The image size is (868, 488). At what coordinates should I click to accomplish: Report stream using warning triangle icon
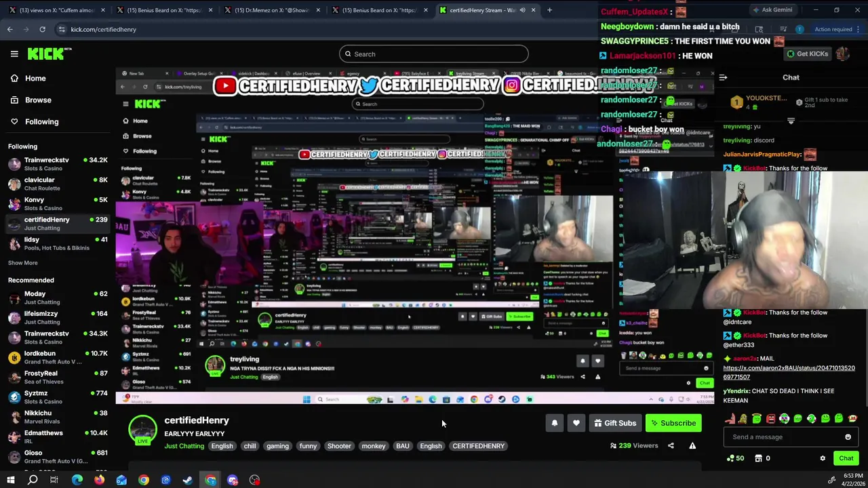pyautogui.click(x=692, y=446)
